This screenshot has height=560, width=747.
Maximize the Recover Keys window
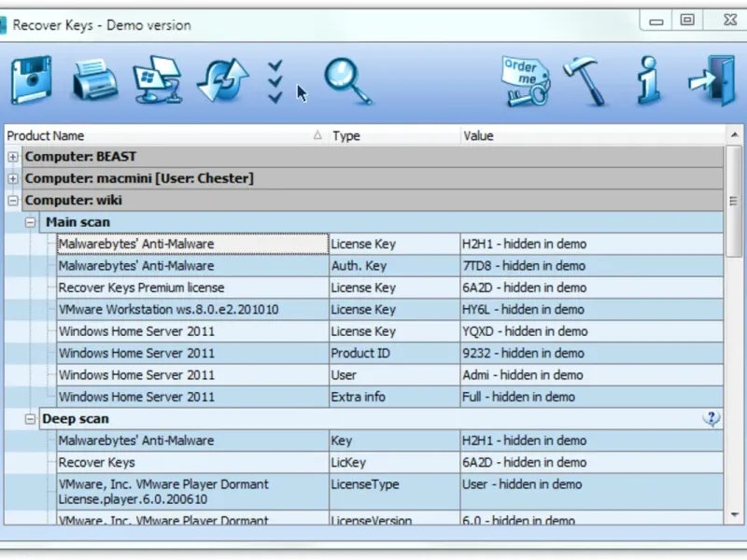(x=687, y=20)
